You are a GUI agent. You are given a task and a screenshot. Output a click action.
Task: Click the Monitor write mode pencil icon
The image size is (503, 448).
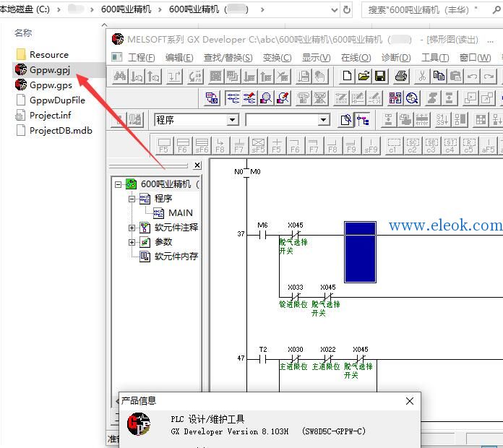(283, 98)
